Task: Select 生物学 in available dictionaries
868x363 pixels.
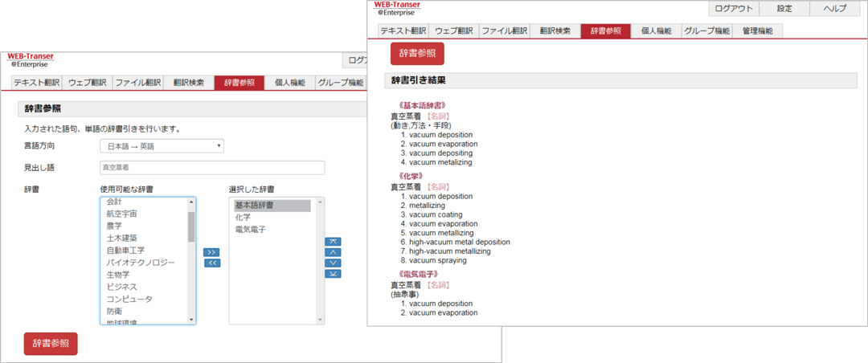Action: tap(118, 275)
